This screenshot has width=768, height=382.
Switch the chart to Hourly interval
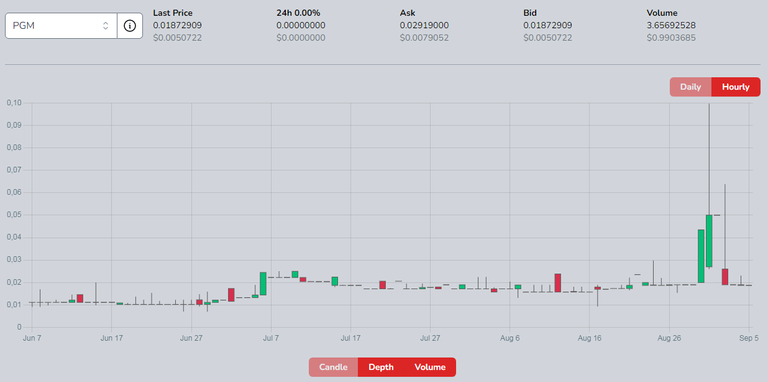(x=736, y=87)
